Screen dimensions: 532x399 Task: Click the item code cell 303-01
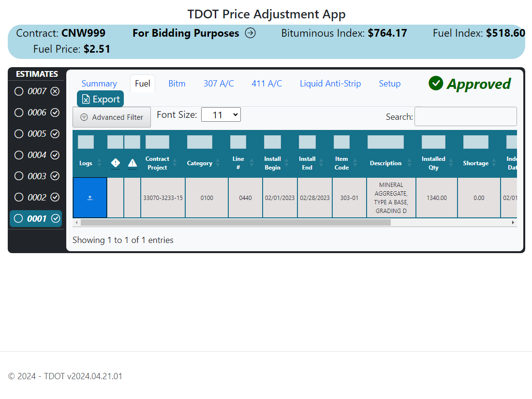350,198
